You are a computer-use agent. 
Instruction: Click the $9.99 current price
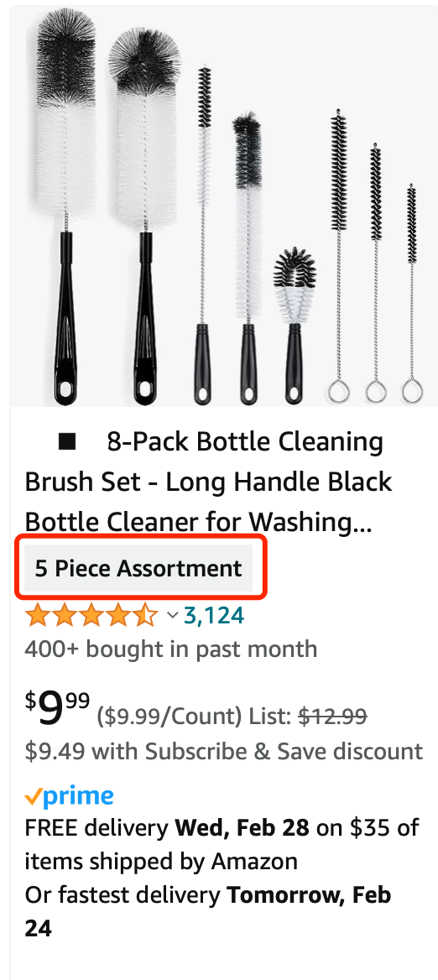point(58,709)
